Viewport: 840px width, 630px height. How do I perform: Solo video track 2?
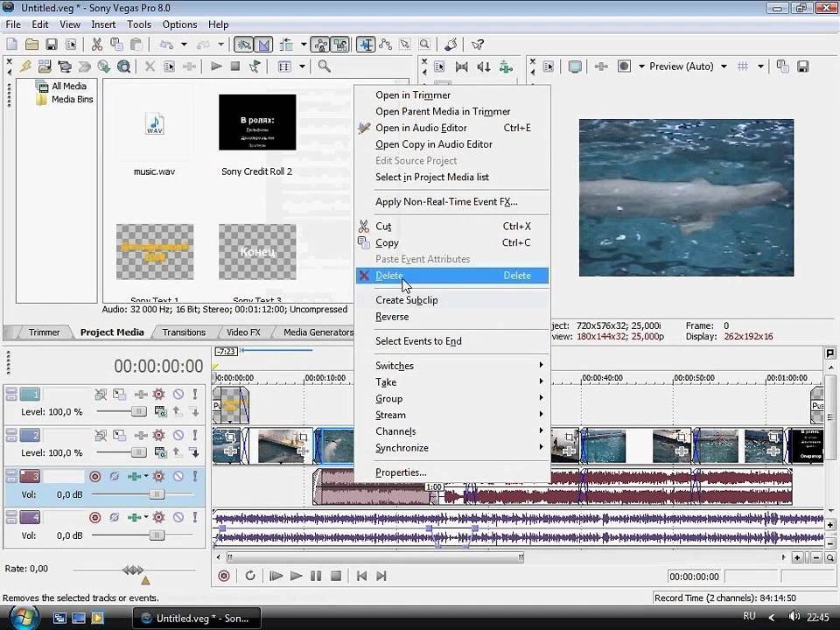pos(195,436)
